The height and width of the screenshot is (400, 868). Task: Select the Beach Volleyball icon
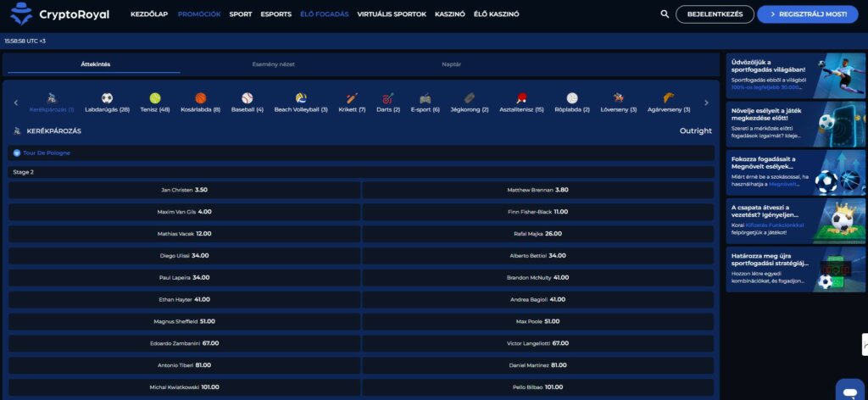[301, 98]
